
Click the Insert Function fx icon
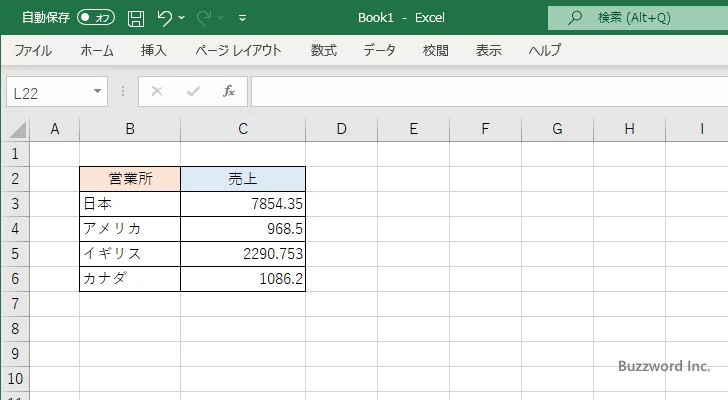[229, 91]
